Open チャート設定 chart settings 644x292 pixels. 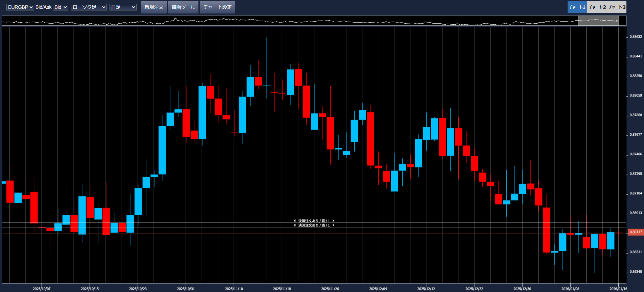click(217, 7)
